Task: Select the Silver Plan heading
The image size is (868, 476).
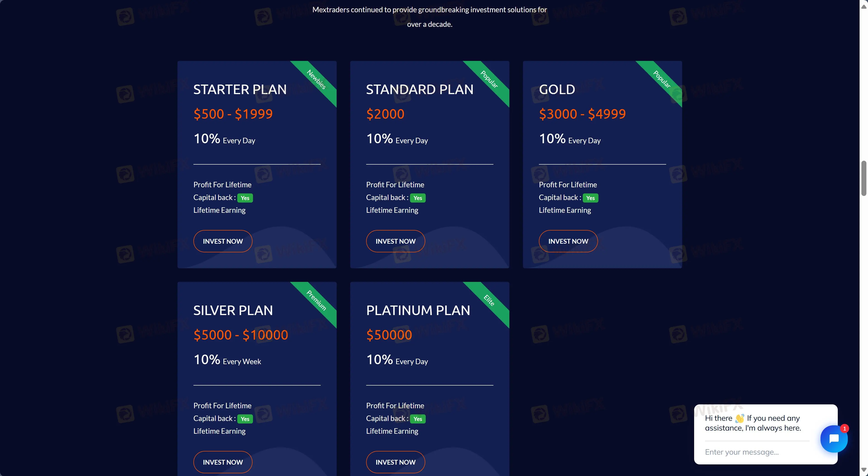Action: [233, 310]
